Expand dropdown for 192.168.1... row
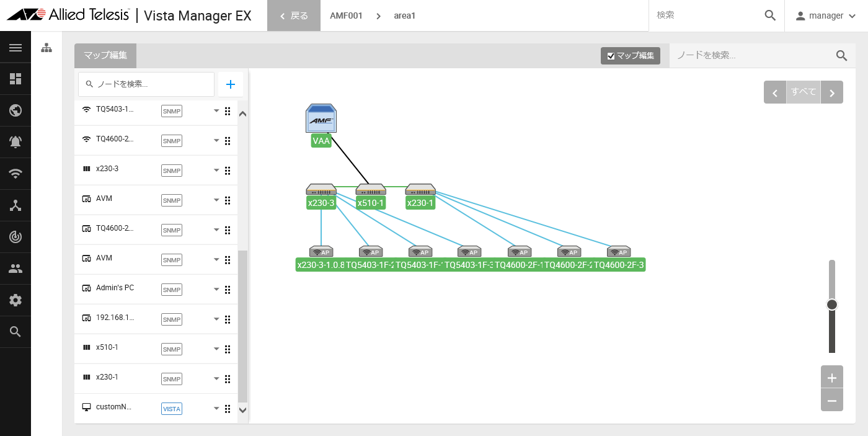The width and height of the screenshot is (868, 436). point(216,319)
